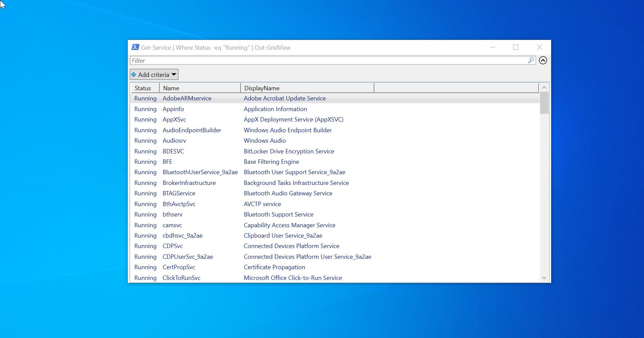Select the Capability Access Manager Service row
Viewport: 644px width, 338px height.
[235, 225]
